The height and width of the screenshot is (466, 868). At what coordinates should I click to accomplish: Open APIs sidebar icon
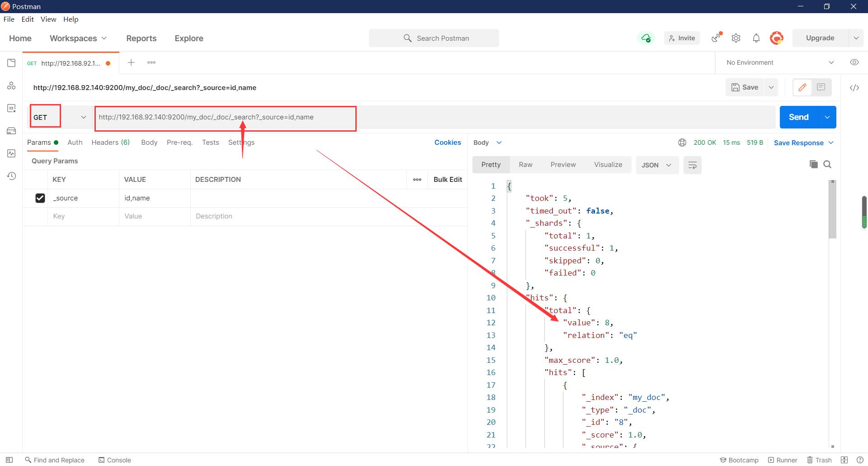point(11,86)
